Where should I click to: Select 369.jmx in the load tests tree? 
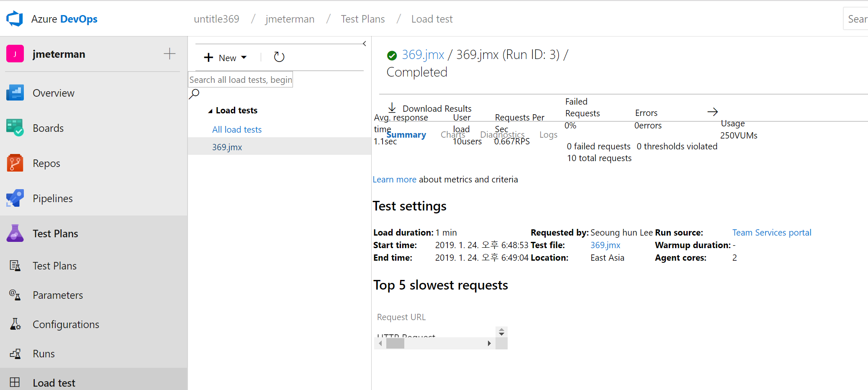227,147
